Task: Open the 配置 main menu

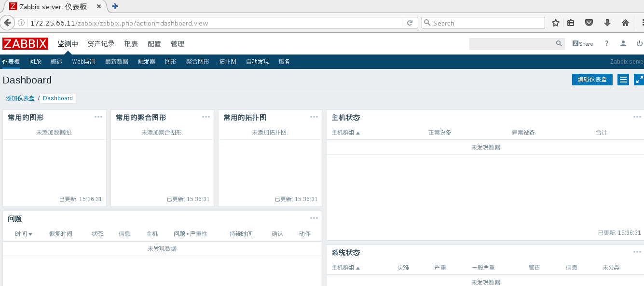Action: 154,44
